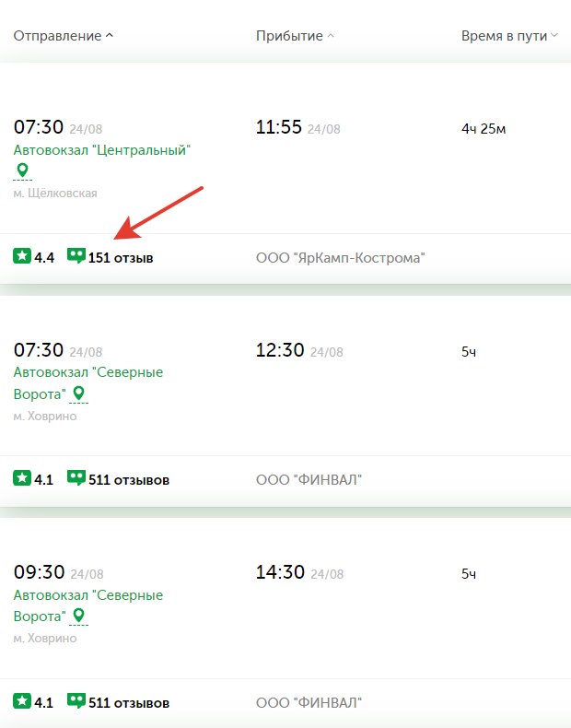Click the 4.4 rating star icon
This screenshot has height=728, width=571.
point(22,256)
